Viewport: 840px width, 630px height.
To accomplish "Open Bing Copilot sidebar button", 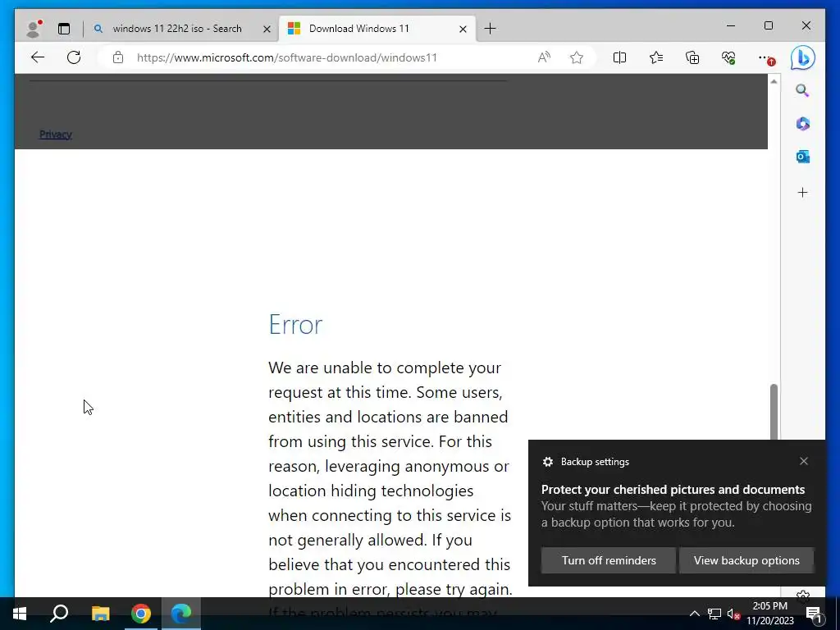I will [802, 58].
